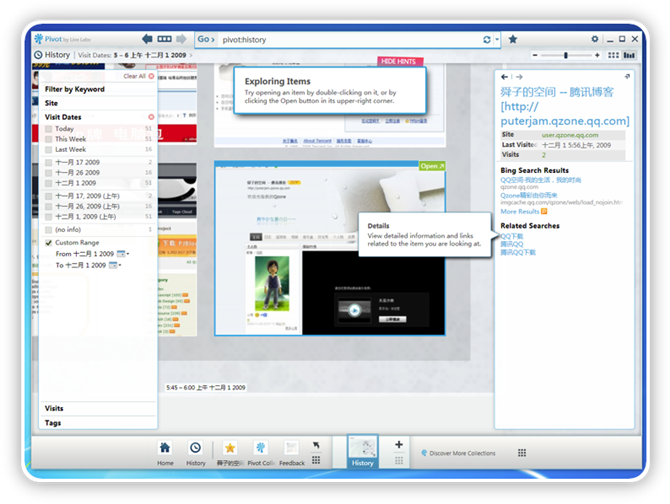
Task: Click the favorites star in address bar
Action: tap(513, 39)
